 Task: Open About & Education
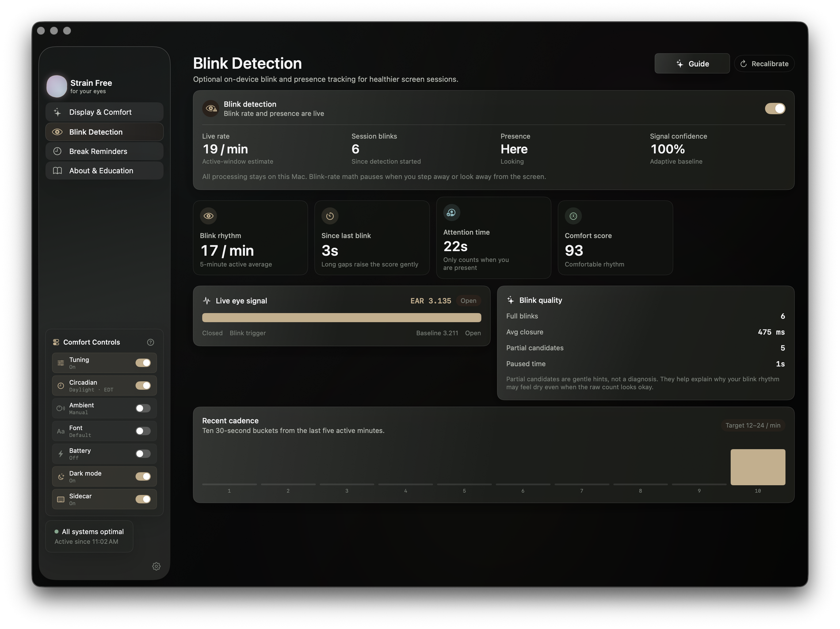click(x=104, y=171)
